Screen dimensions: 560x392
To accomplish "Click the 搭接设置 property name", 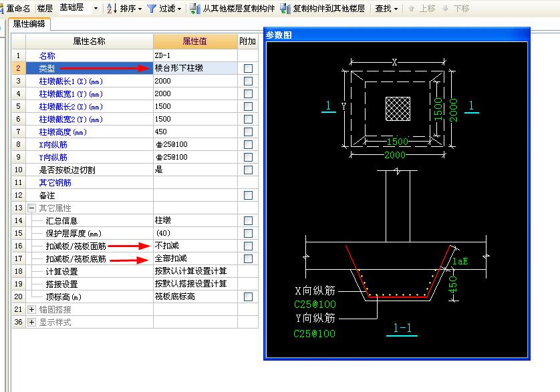I will pos(61,284).
